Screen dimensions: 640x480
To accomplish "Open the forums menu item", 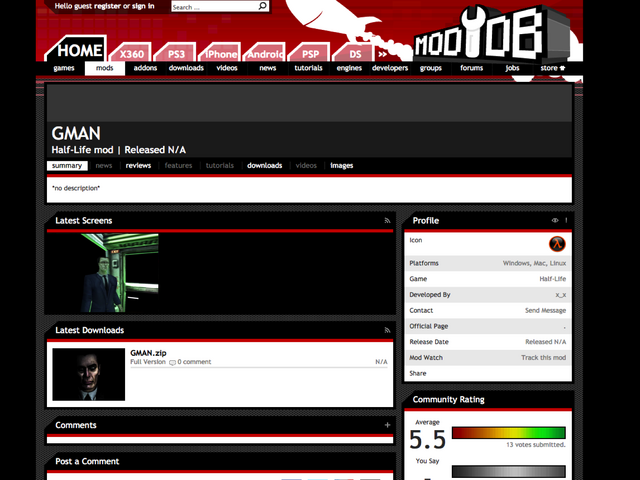I will click(471, 68).
